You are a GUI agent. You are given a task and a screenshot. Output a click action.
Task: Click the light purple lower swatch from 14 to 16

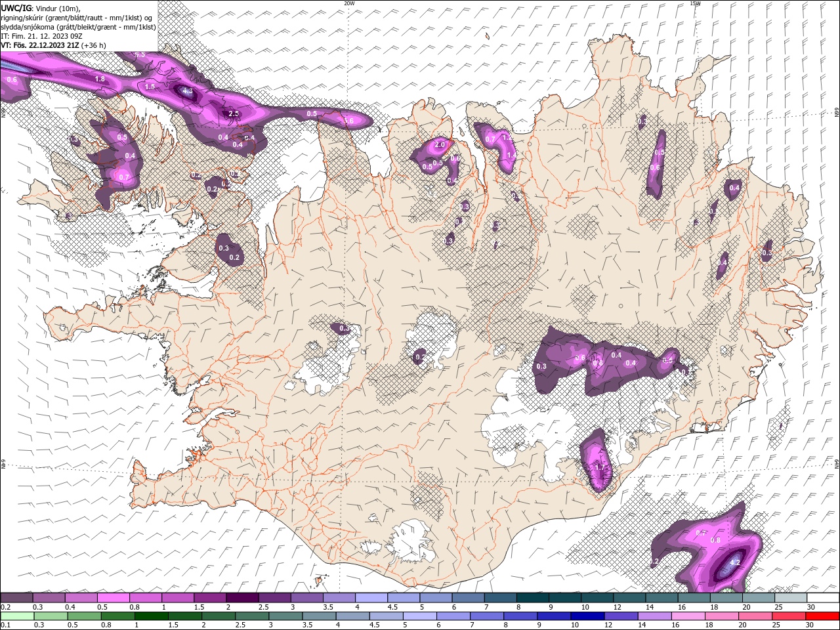click(654, 616)
